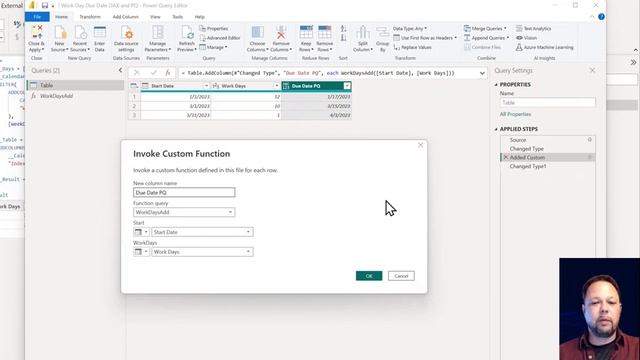The height and width of the screenshot is (360, 640).
Task: Open Vision in AI Insights
Action: click(526, 38)
